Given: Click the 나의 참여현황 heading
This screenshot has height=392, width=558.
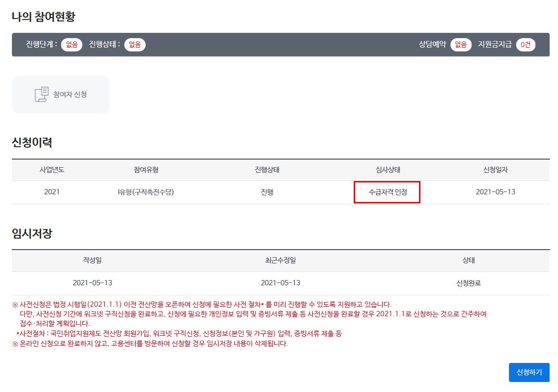Looking at the screenshot, I should (x=43, y=17).
